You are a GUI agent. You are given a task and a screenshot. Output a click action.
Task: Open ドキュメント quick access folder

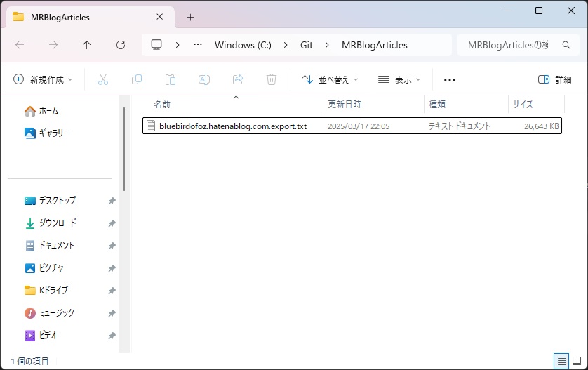[50, 246]
